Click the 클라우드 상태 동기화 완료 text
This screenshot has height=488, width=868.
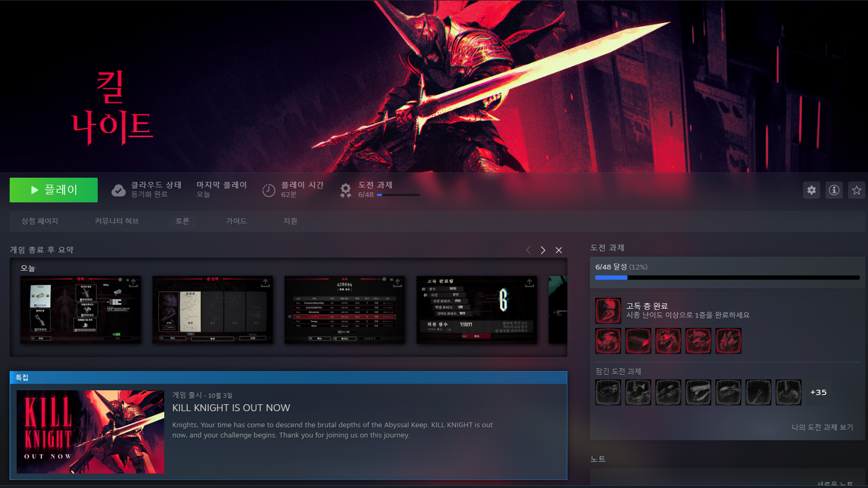tap(156, 189)
